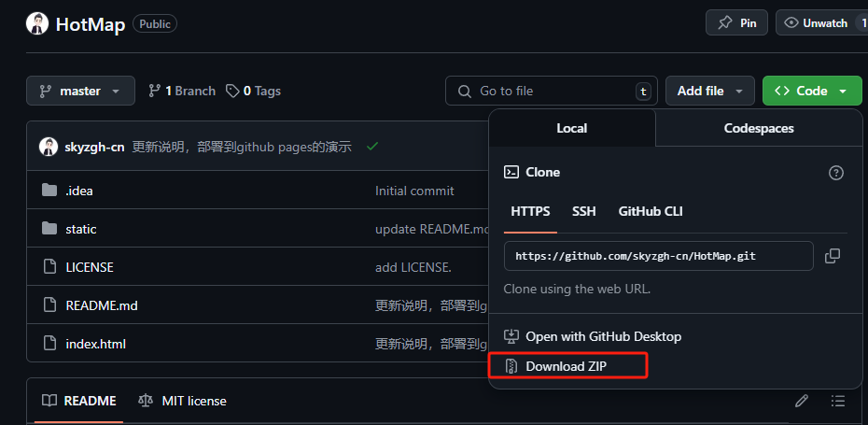868x425 pixels.
Task: Click the search magnifier icon in Go to file
Action: (465, 92)
